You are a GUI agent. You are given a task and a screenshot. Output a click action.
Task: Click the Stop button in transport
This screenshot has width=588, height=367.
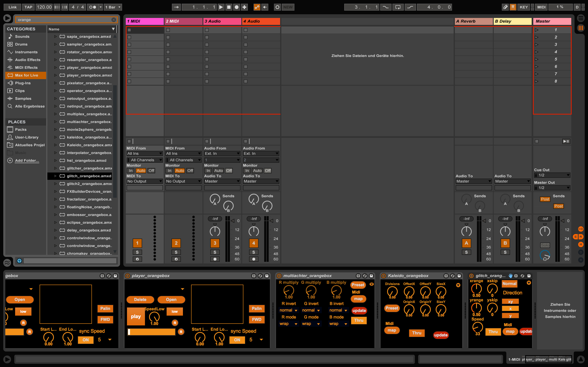tap(229, 7)
